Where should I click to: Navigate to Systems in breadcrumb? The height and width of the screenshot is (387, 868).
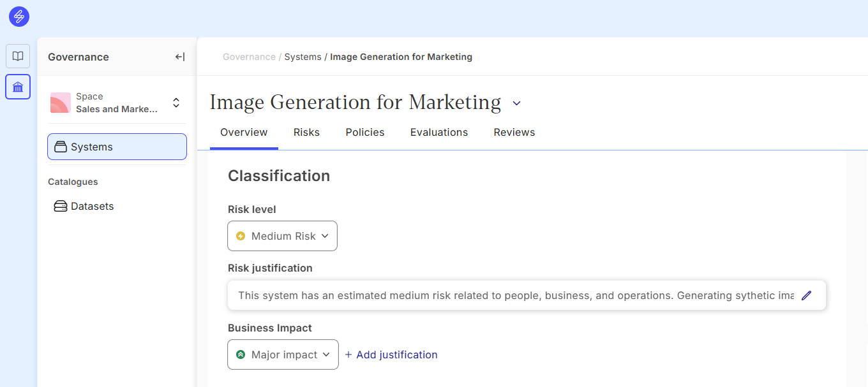(303, 57)
